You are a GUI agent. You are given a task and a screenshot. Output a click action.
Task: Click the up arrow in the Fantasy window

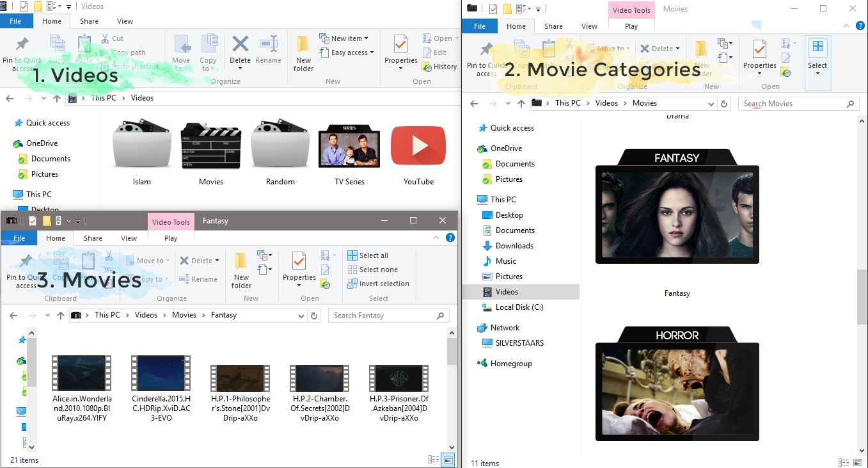(61, 316)
